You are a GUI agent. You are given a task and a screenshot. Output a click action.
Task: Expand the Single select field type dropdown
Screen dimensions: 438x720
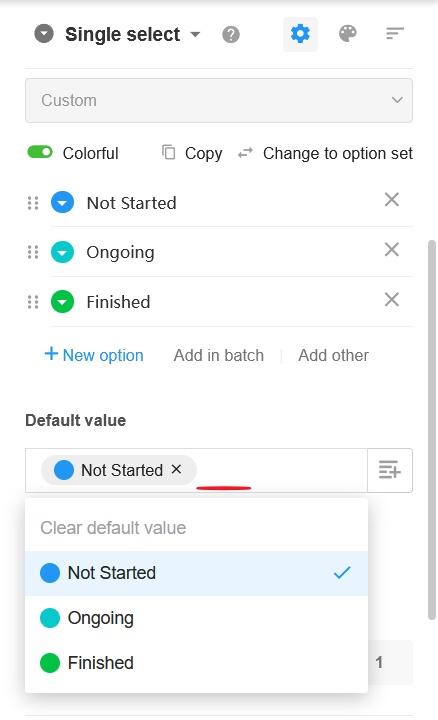[196, 34]
